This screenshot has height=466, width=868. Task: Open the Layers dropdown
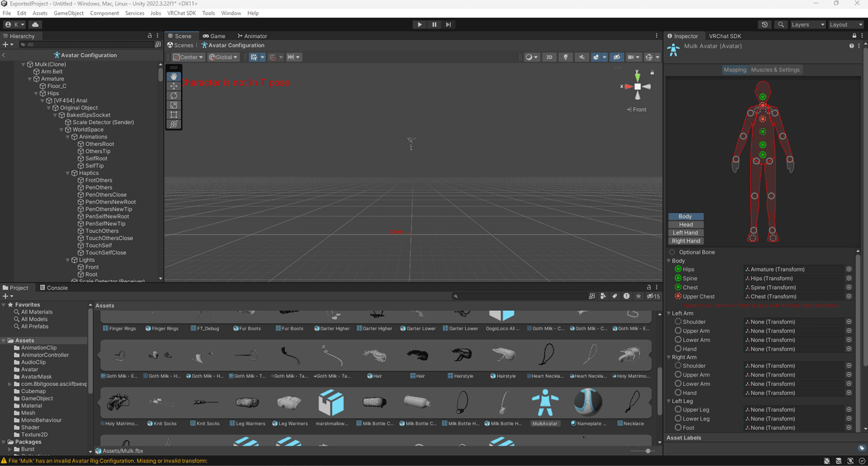pyautogui.click(x=808, y=24)
